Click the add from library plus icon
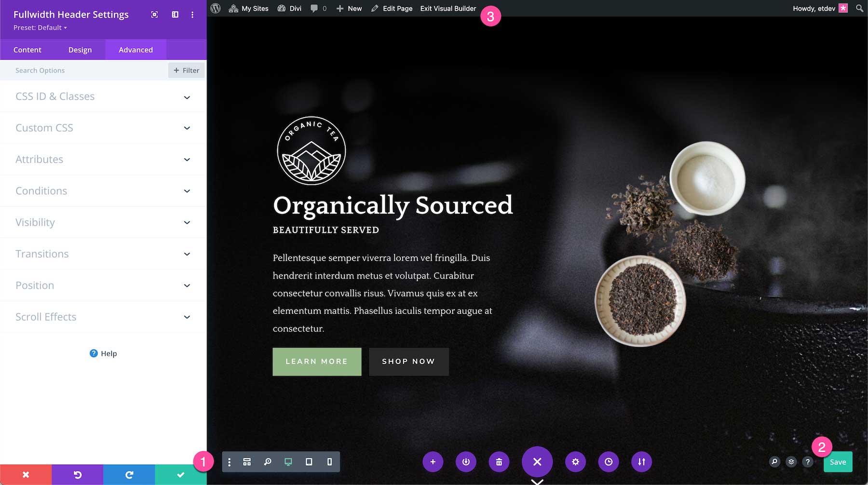Viewport: 868px width, 485px height. [x=433, y=462]
